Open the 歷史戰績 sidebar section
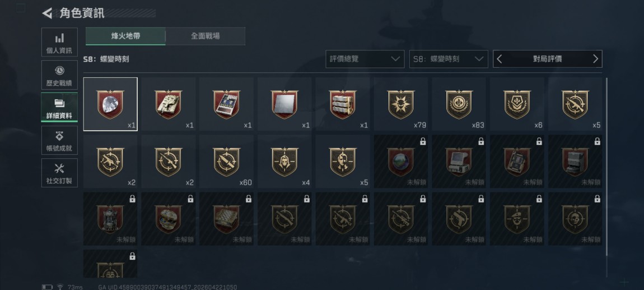Viewport: 644px width, 290px height. click(59, 75)
